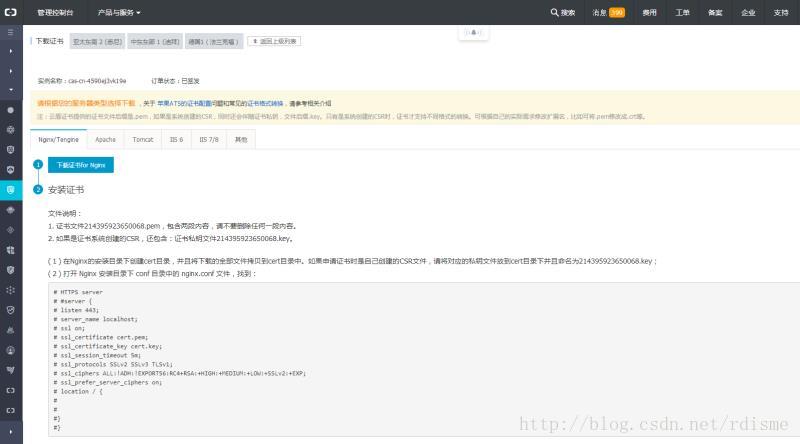Collapse the sidebar section with the down arrow

coord(11,90)
